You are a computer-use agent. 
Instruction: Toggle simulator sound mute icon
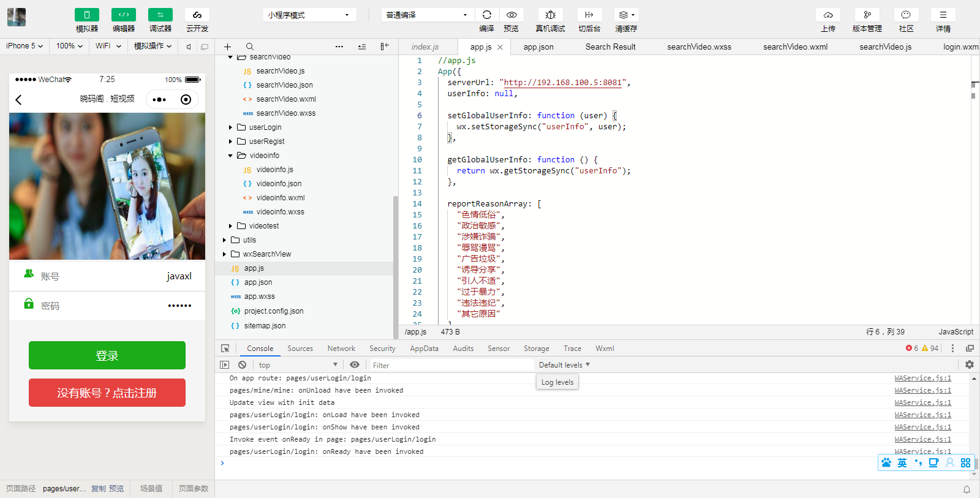tap(189, 47)
